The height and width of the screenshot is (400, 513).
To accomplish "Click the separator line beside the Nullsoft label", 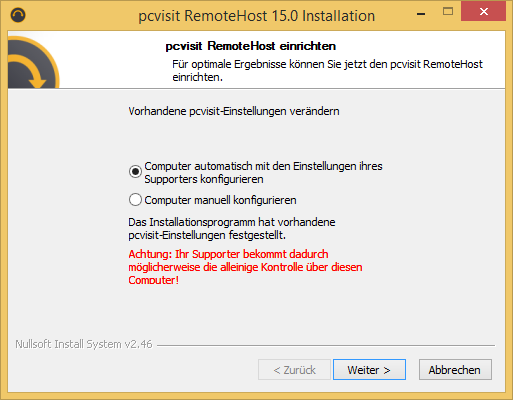I will (x=326, y=345).
